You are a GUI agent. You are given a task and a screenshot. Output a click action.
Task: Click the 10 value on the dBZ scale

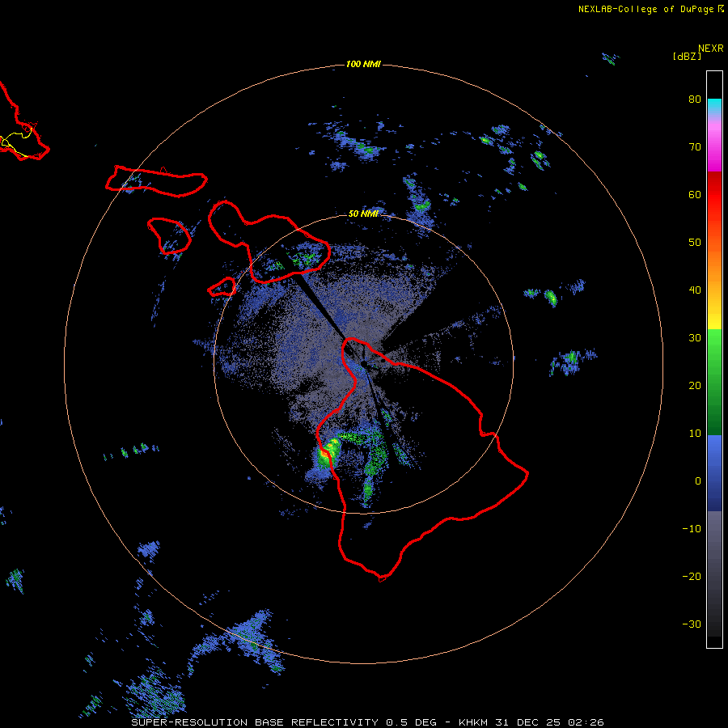[695, 434]
